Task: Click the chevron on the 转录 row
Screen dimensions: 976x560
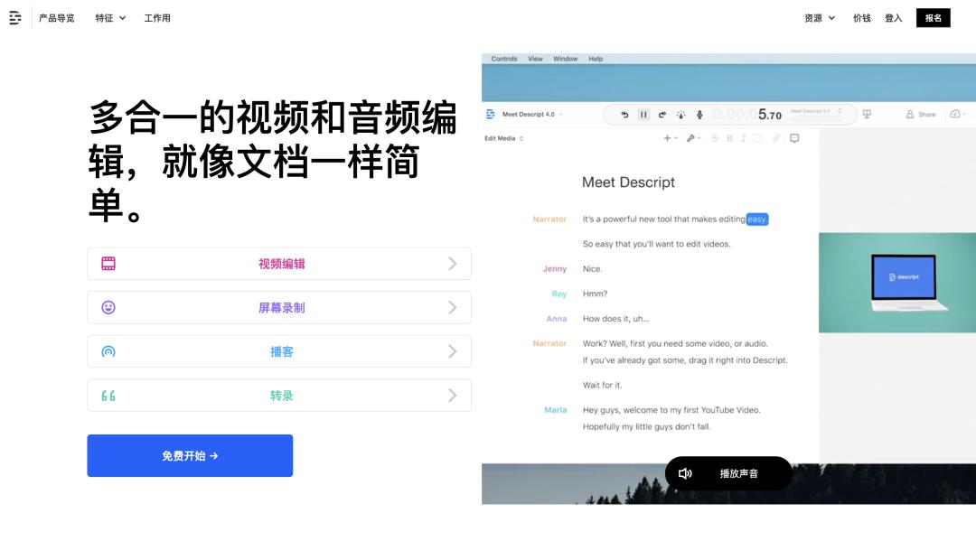Action: (x=453, y=395)
